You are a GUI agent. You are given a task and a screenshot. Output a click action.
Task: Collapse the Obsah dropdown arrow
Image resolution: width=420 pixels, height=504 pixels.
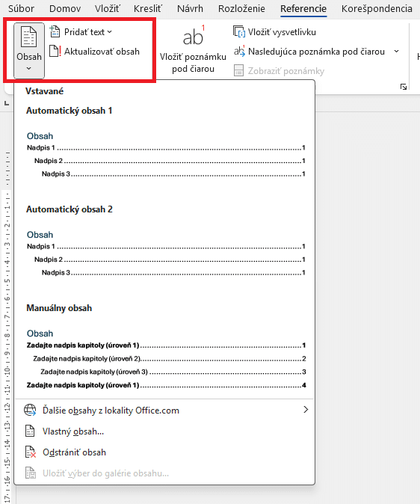[x=28, y=69]
